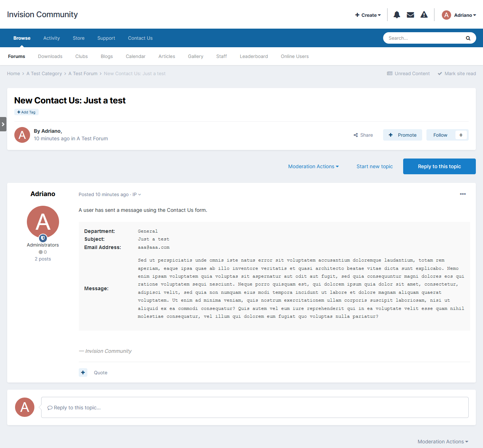The height and width of the screenshot is (448, 483).
Task: Click the multiquote plus button
Action: click(83, 372)
